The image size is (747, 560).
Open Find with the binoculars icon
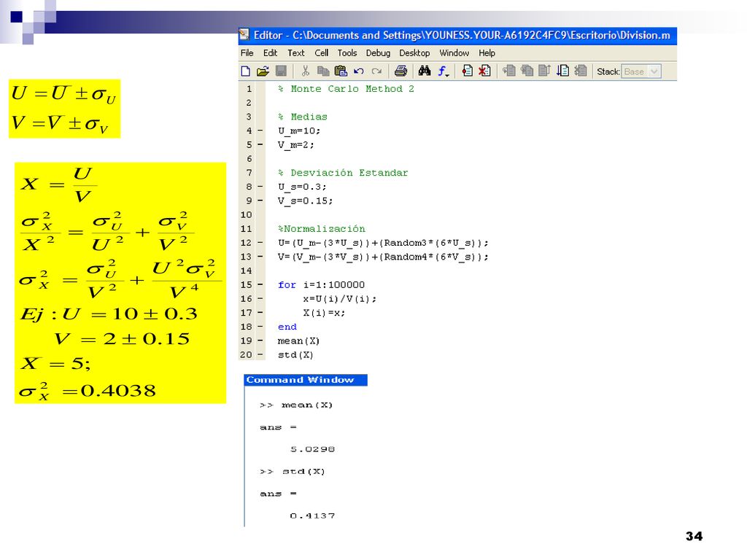tap(425, 71)
